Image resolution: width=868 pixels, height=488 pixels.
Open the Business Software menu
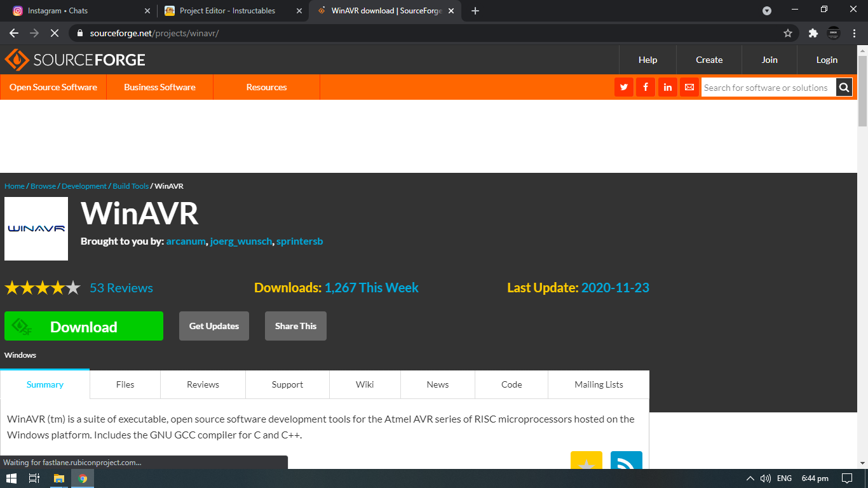159,87
